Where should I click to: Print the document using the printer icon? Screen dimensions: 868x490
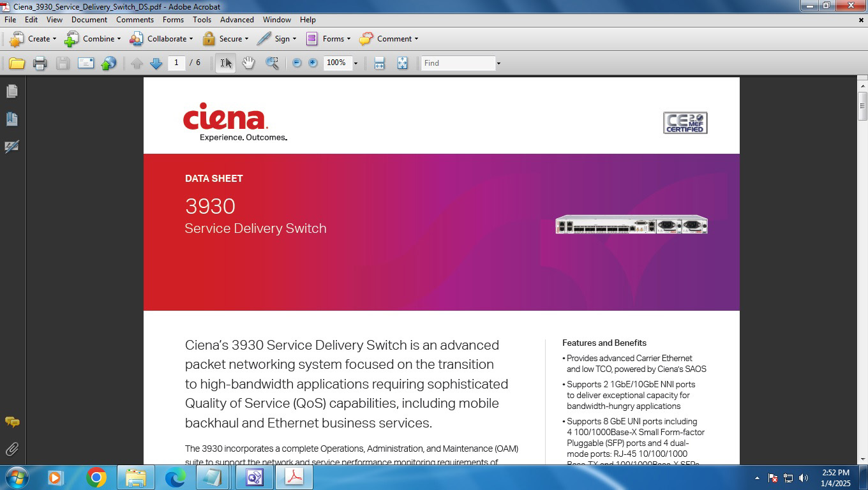pos(40,63)
